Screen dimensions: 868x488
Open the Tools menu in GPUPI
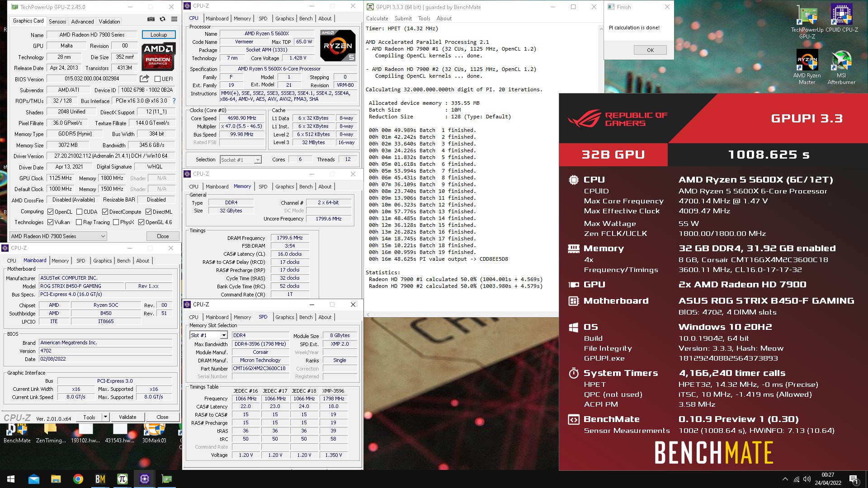(424, 19)
